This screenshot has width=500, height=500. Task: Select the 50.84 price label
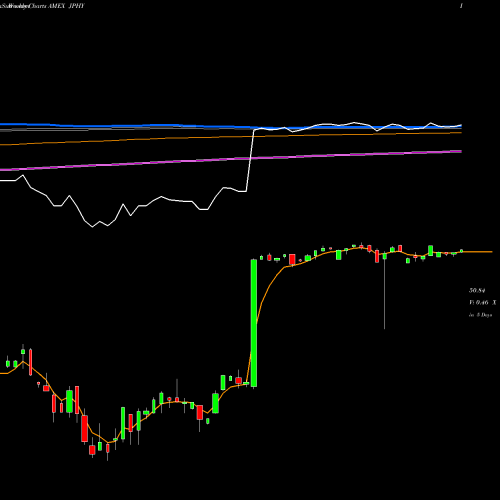pos(477,291)
